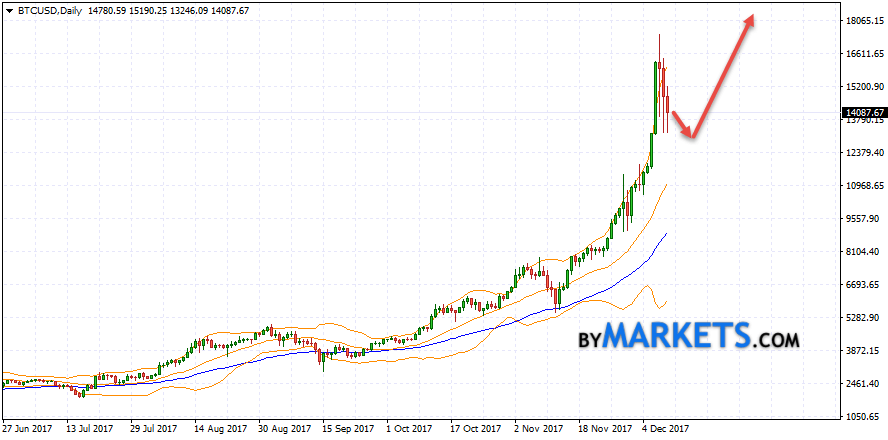Select the 4 Dec 2017 date marker

pos(665,428)
